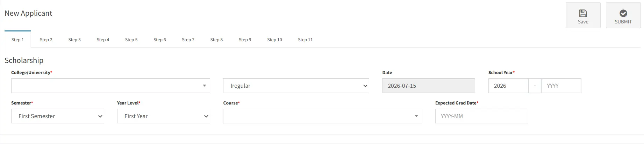Screen dimensions: 644x144
Task: Select the Step 6 tab
Action: pos(160,39)
